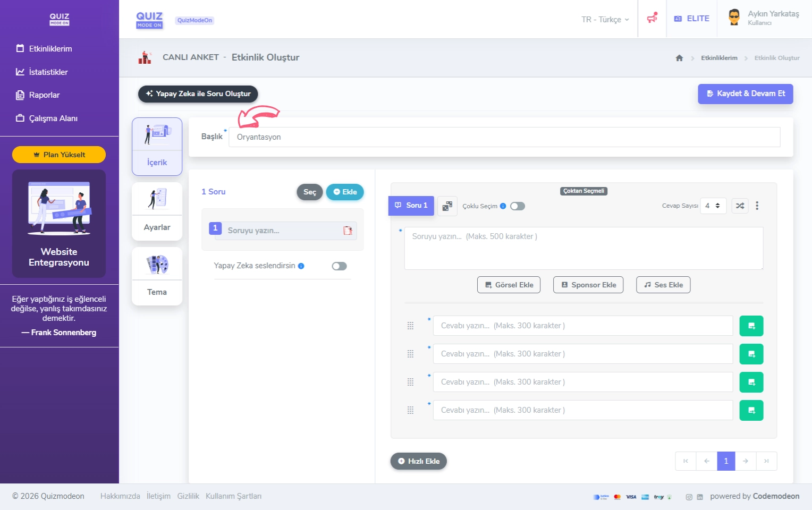The width and height of the screenshot is (812, 510).
Task: Open Kullanım Şartları footer link
Action: pyautogui.click(x=233, y=496)
